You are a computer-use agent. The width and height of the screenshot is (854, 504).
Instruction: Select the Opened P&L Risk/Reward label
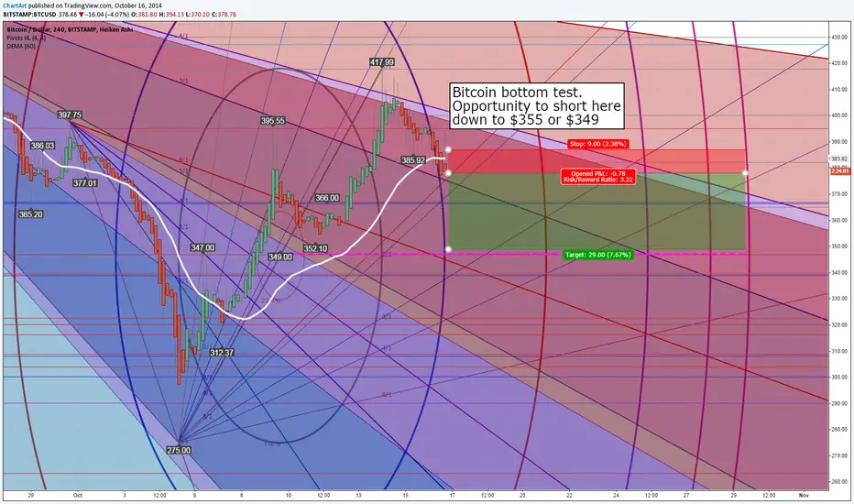tap(598, 177)
